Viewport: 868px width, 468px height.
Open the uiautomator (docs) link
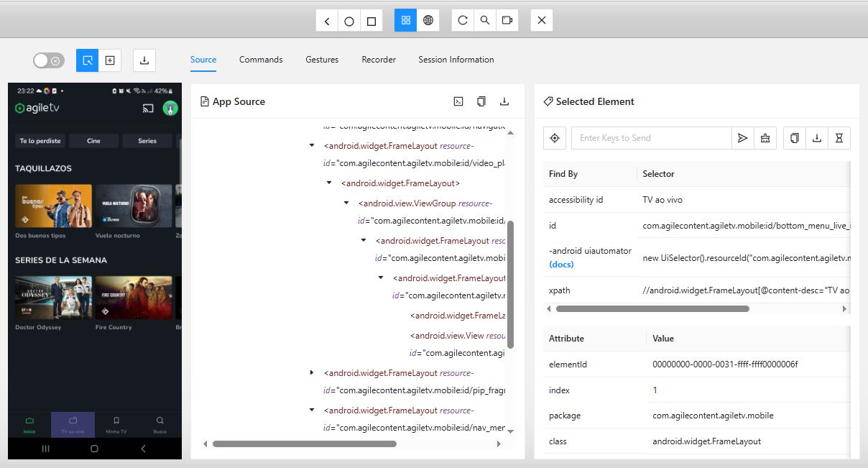(x=561, y=264)
